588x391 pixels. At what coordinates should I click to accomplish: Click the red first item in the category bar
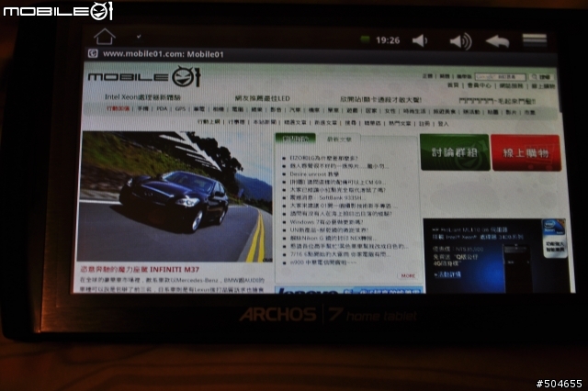118,108
